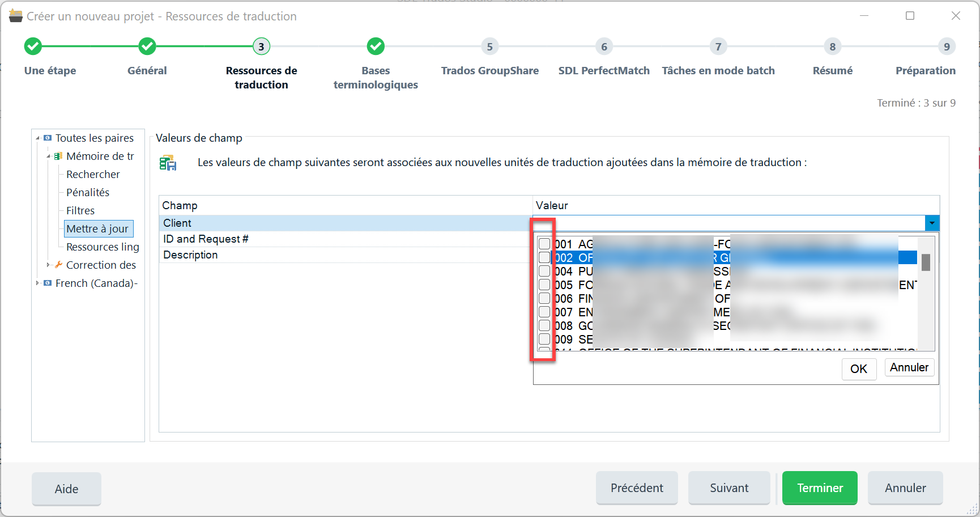Click the French (Canada) language pair icon
Screen dimensions: 980x517
point(48,283)
